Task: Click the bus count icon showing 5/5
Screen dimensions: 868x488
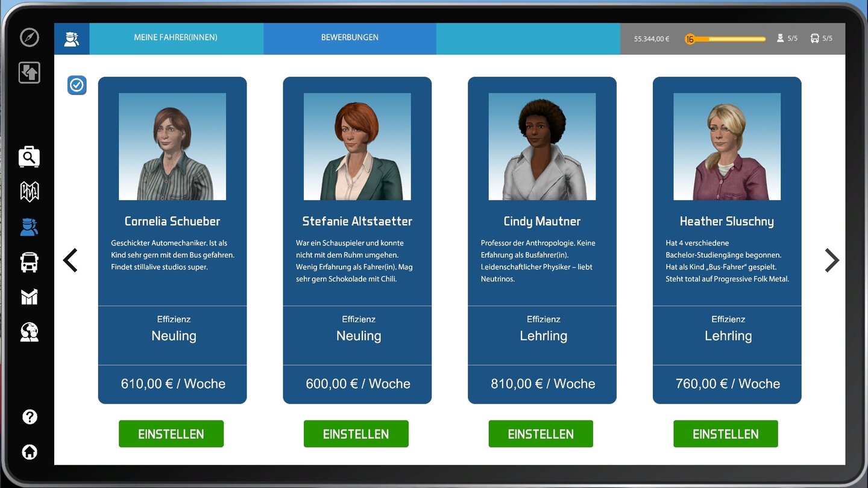Action: 815,39
